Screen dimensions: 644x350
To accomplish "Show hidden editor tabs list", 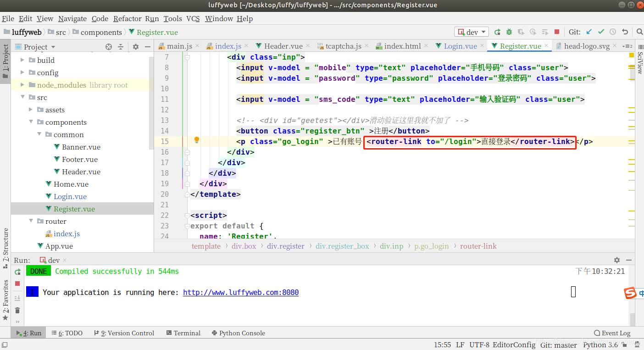I will [x=628, y=46].
